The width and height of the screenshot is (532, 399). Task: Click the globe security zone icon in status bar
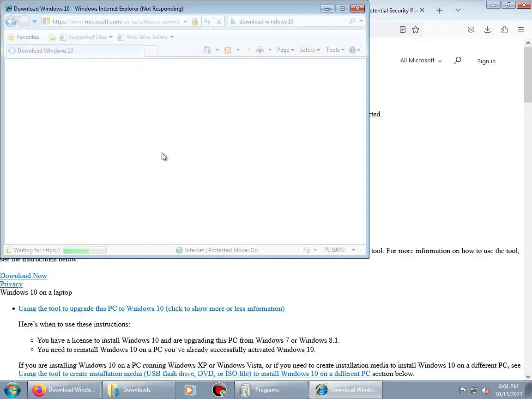click(x=180, y=250)
